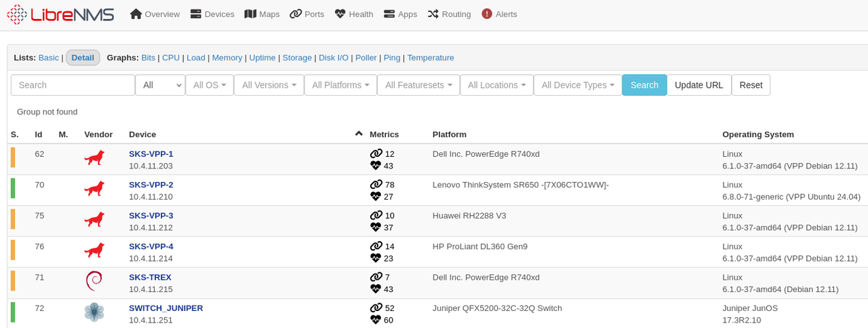Open the All Featuresets dropdown
Image resolution: width=868 pixels, height=328 pixels.
[418, 85]
